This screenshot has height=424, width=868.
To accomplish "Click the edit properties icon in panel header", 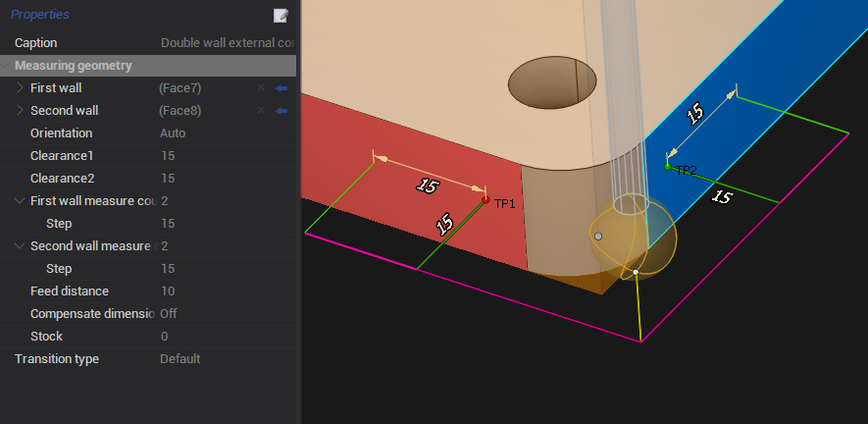I will (x=281, y=15).
